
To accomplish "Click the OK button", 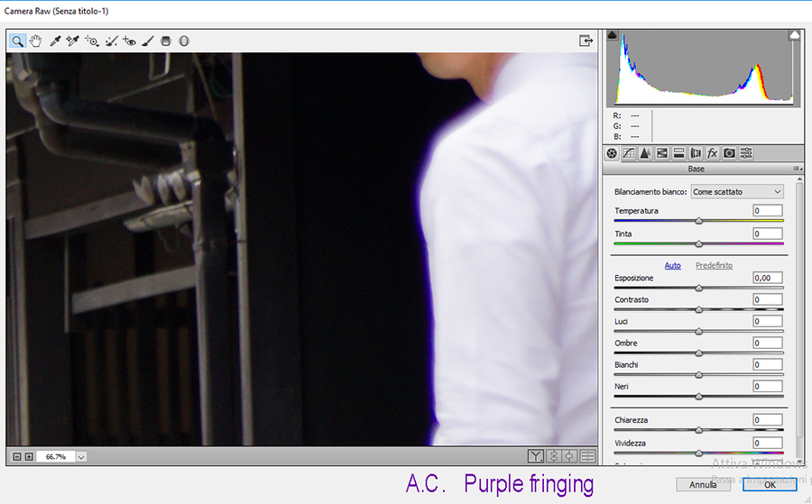I will [770, 485].
